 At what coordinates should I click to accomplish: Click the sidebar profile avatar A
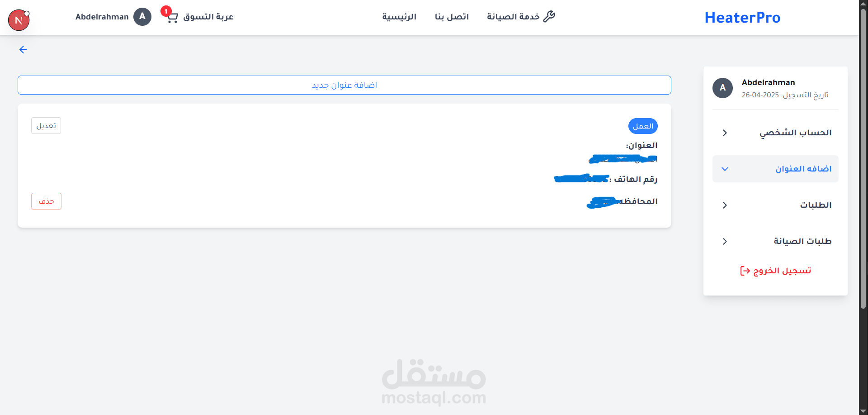(722, 88)
